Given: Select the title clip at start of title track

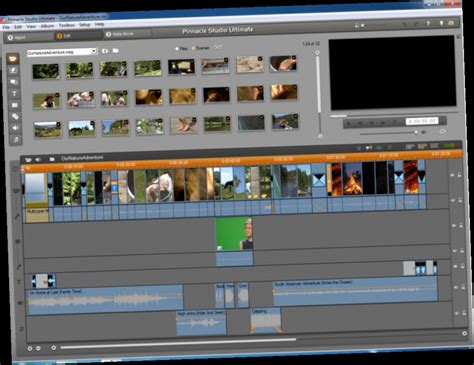Looking at the screenshot, I should pyautogui.click(x=44, y=281).
